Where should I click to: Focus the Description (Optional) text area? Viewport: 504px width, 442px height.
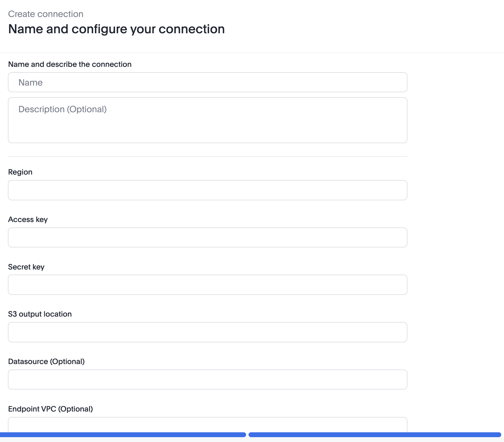click(x=207, y=120)
